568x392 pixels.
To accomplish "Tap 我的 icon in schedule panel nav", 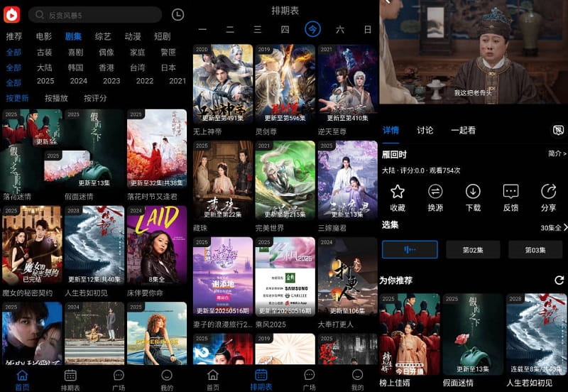I will tap(357, 375).
